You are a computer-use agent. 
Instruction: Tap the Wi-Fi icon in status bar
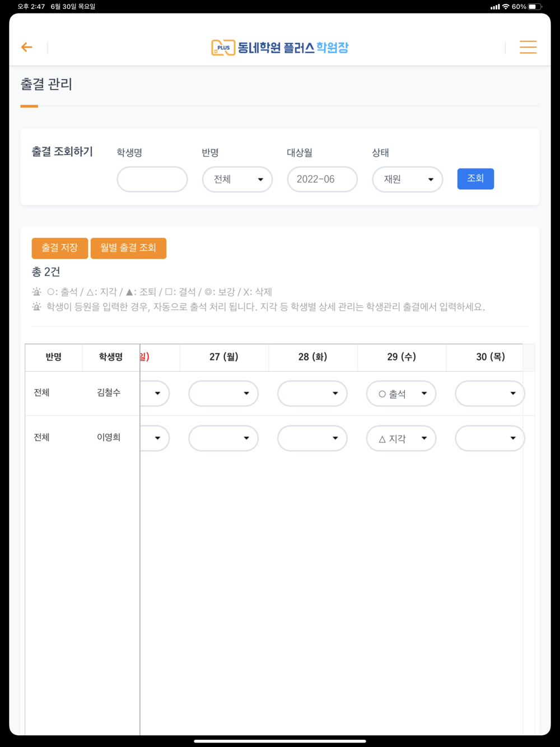click(506, 7)
